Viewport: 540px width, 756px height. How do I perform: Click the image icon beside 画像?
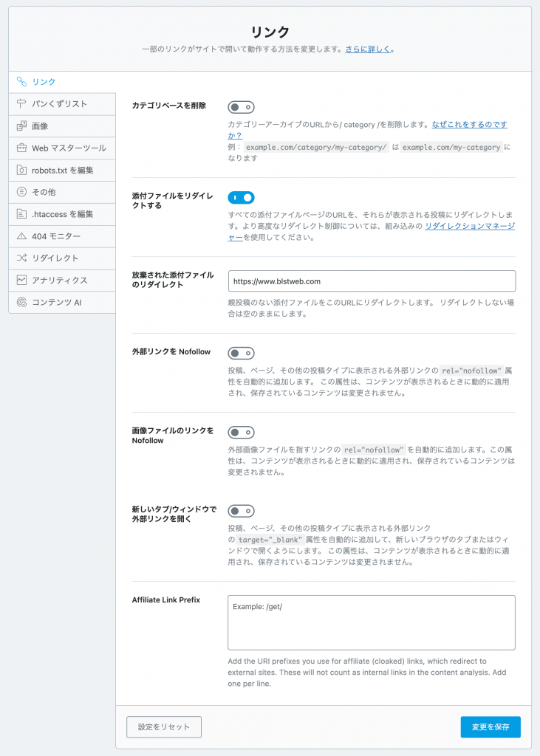[21, 126]
